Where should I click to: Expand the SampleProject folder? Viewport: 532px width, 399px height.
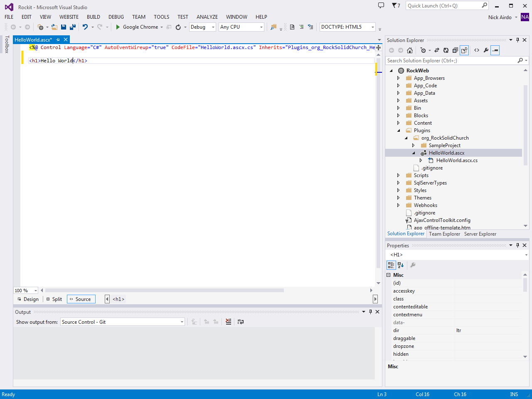(x=413, y=145)
